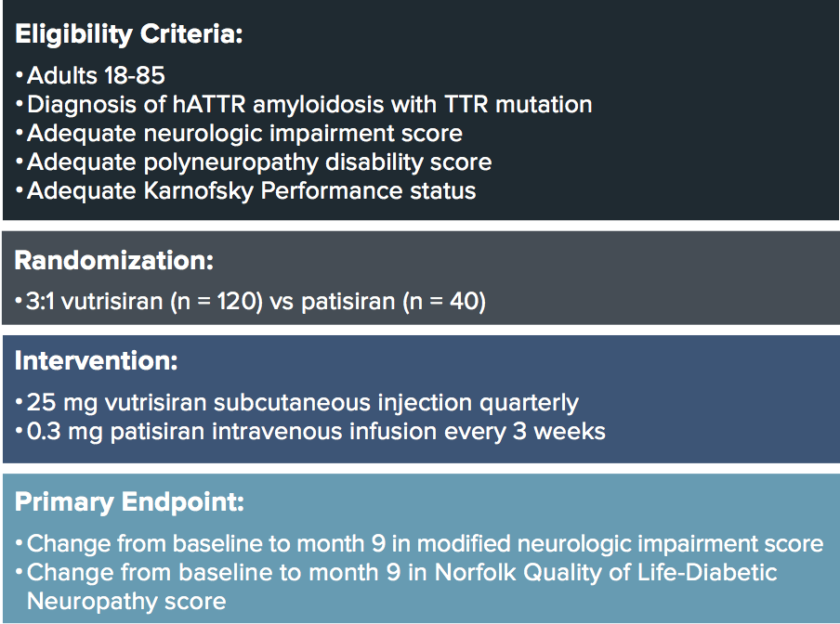Click the Eligibility Criteria heading
This screenshot has height=624, width=840.
[128, 34]
